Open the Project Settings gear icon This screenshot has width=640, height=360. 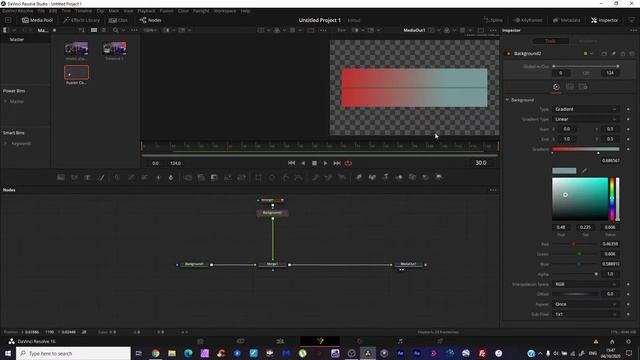(629, 342)
